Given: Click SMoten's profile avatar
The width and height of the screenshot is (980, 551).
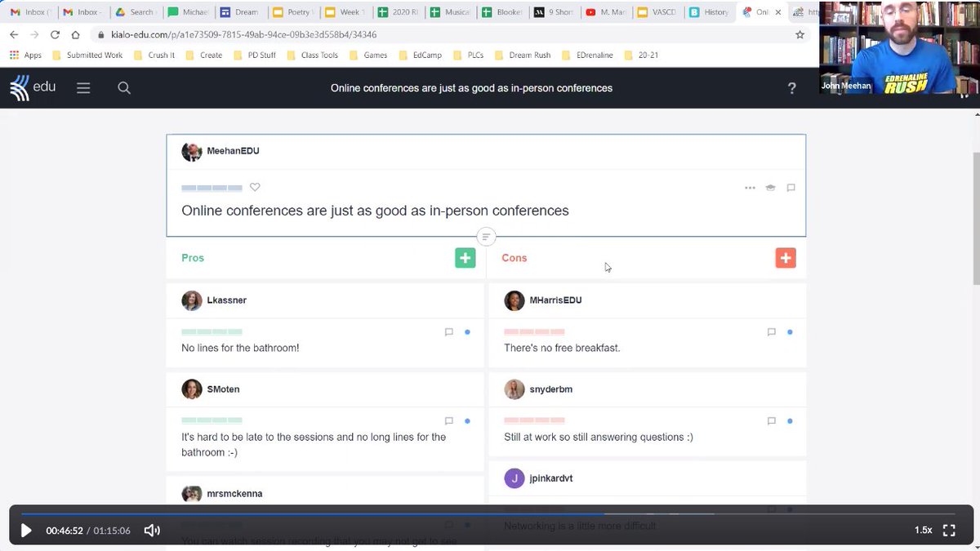Looking at the screenshot, I should (x=192, y=389).
